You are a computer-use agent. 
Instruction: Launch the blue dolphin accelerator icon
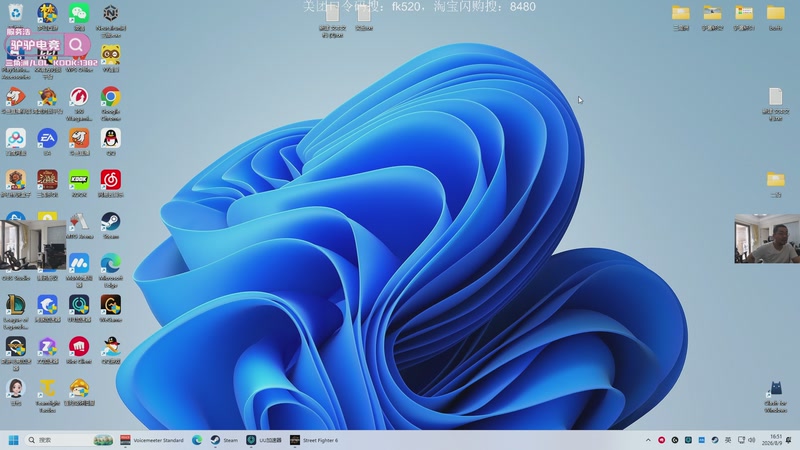47,305
